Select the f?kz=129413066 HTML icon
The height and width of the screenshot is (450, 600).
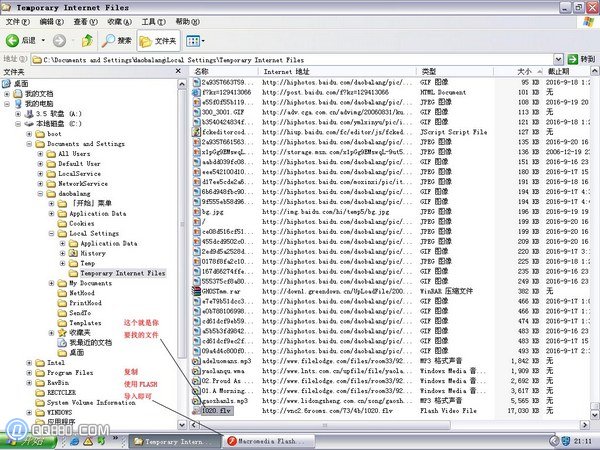[196, 92]
